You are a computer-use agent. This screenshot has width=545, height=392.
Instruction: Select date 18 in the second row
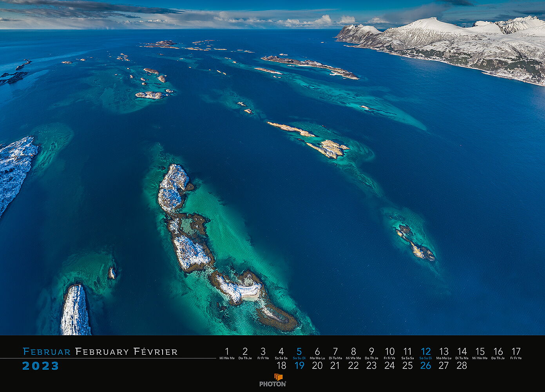coord(281,366)
